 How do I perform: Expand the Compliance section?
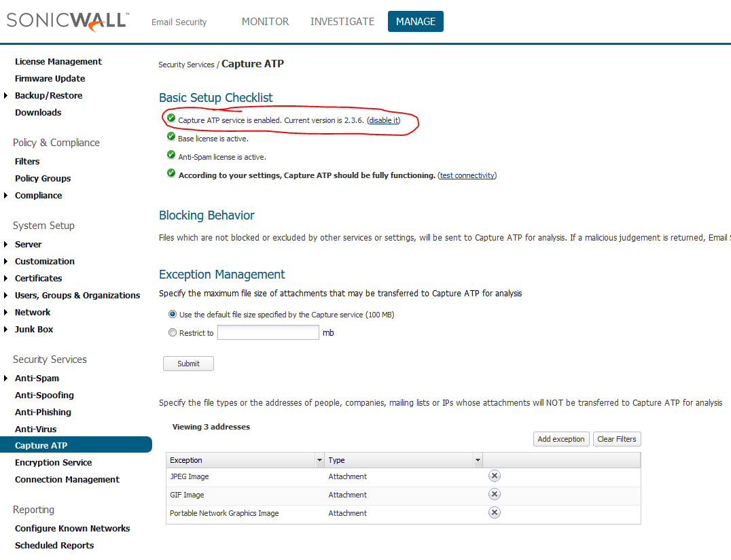click(x=5, y=195)
